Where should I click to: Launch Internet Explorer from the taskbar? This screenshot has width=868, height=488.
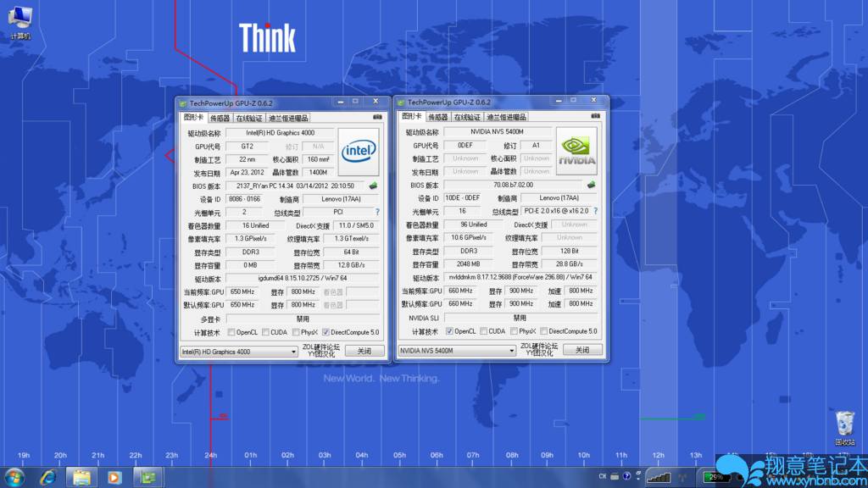[48, 477]
